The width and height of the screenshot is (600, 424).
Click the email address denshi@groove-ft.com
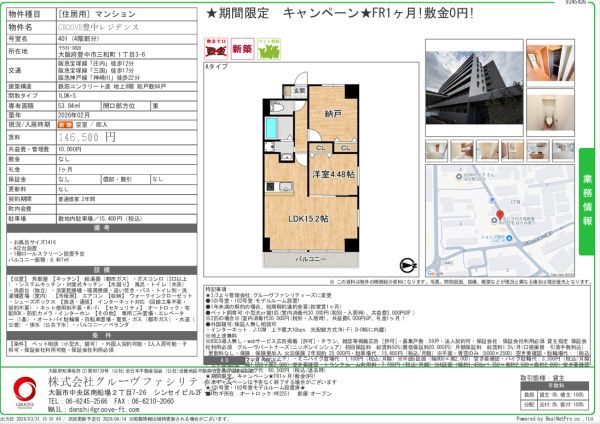[x=104, y=409]
